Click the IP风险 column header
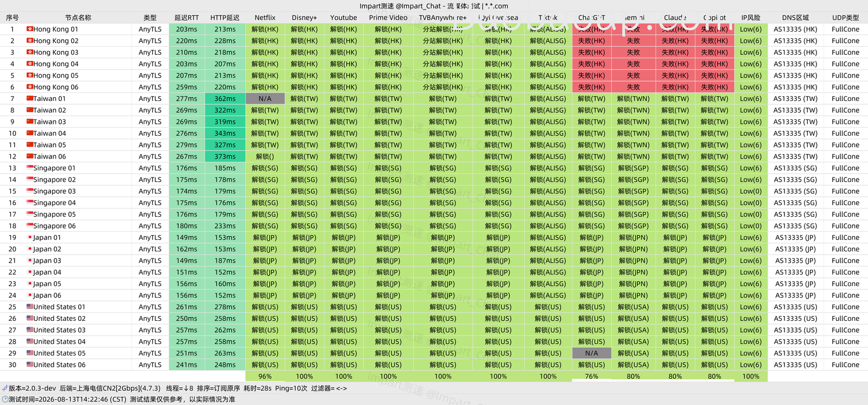 (x=751, y=17)
